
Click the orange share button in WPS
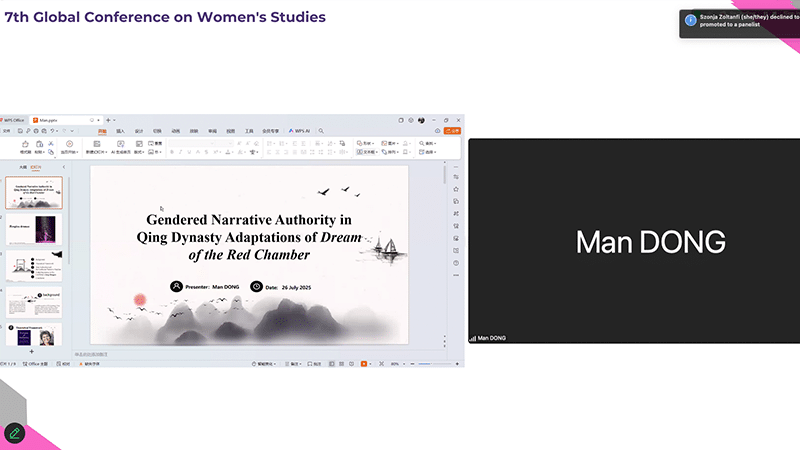click(452, 131)
